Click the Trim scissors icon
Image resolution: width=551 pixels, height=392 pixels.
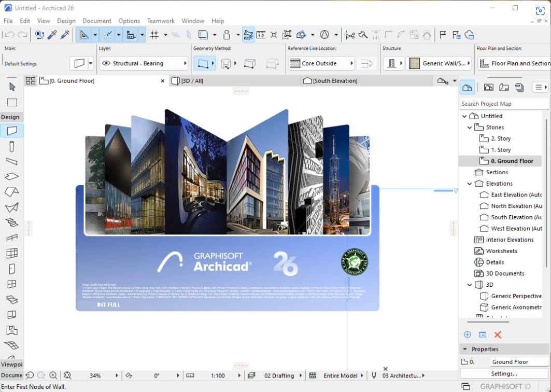[x=350, y=35]
